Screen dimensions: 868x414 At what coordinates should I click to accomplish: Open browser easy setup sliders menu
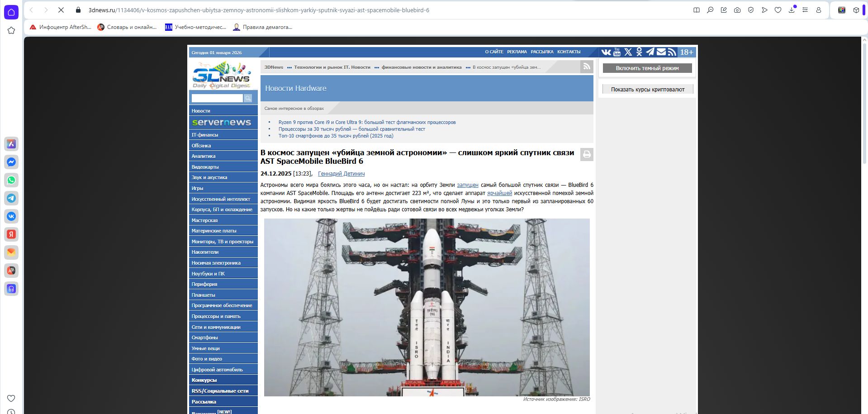pos(805,10)
